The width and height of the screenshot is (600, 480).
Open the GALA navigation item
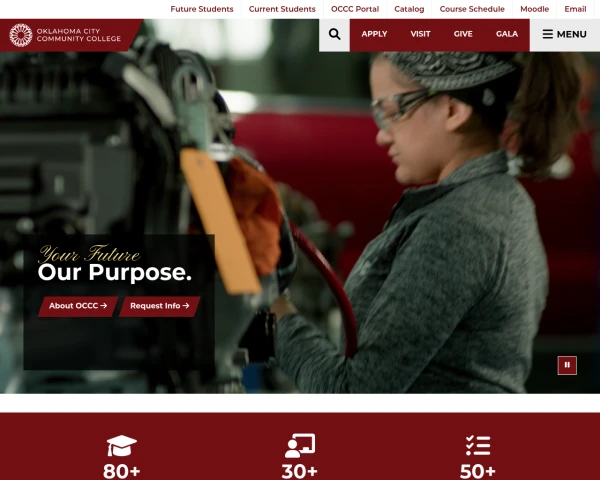(507, 34)
